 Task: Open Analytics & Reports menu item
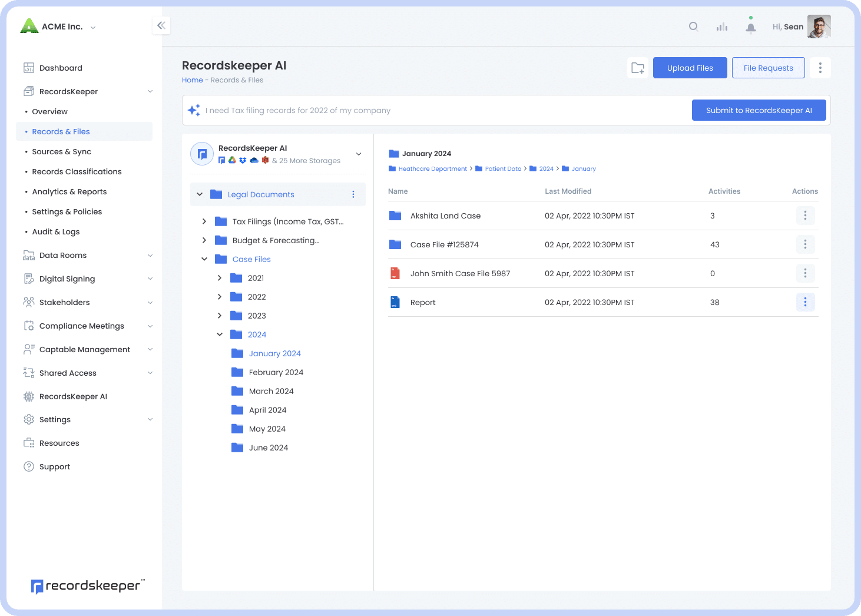tap(69, 191)
